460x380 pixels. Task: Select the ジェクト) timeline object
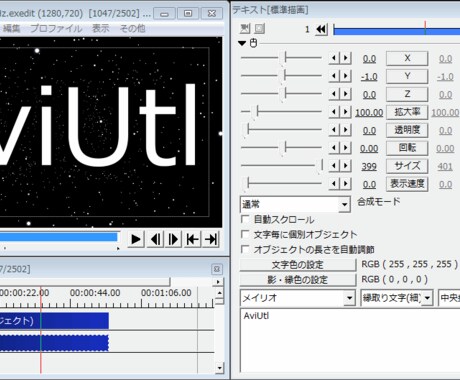point(54,321)
